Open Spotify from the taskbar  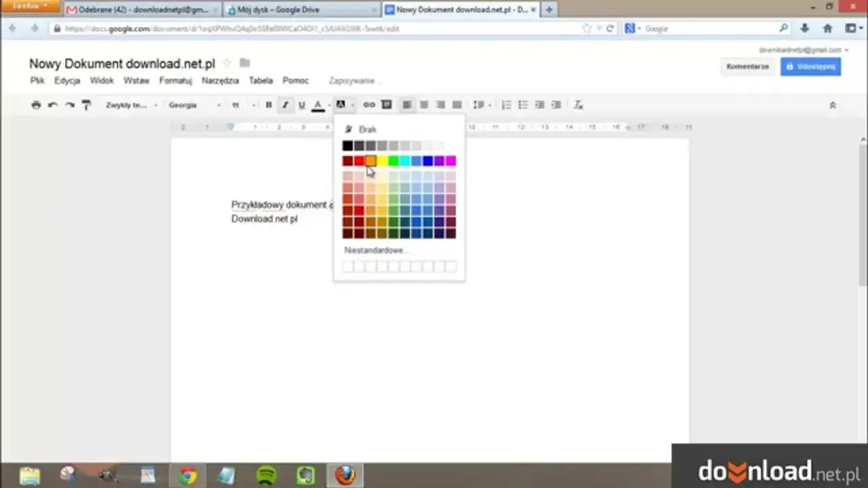click(x=267, y=476)
